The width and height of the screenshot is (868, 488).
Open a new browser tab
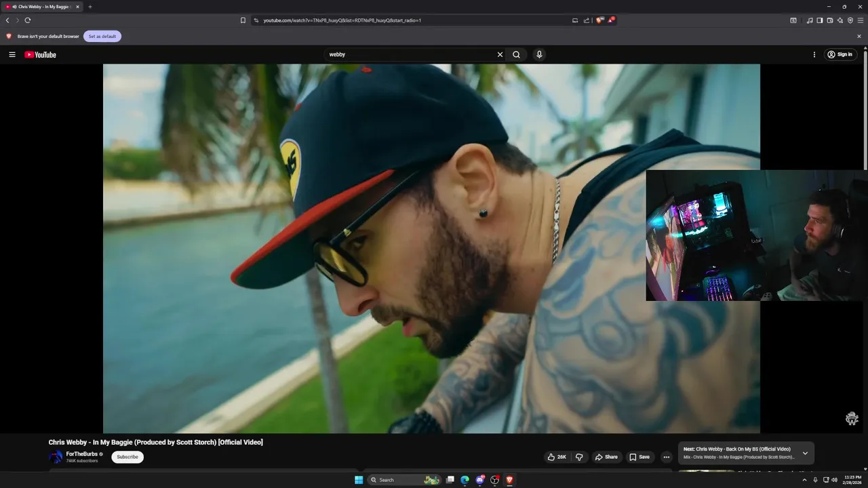pos(90,7)
